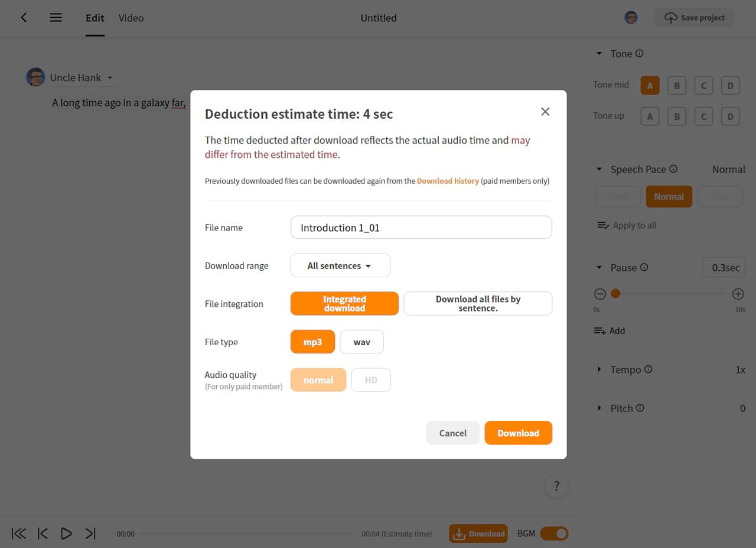Switch to the Video tab
This screenshot has height=548, width=756.
click(131, 18)
